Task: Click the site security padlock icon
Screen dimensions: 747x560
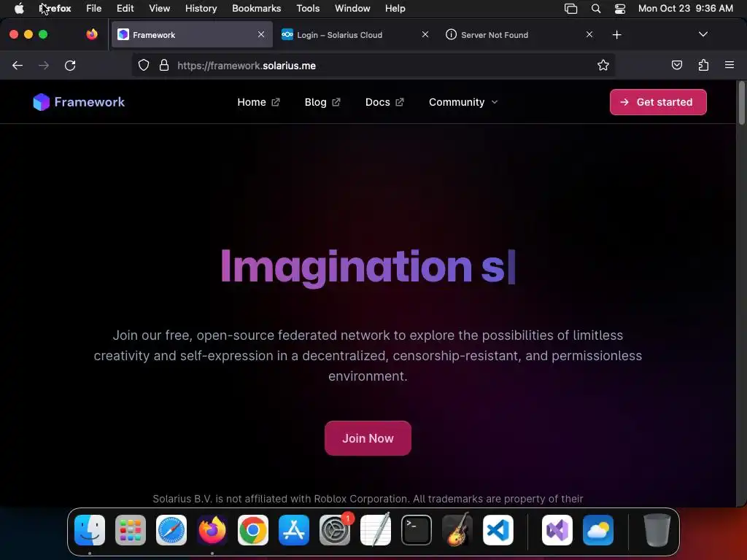Action: click(x=164, y=65)
